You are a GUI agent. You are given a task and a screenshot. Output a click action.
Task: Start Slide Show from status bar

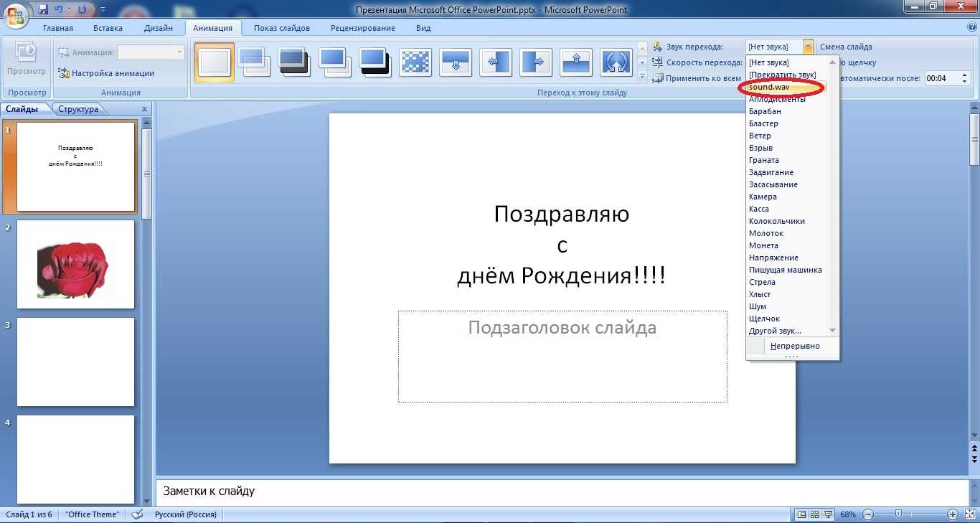(829, 514)
